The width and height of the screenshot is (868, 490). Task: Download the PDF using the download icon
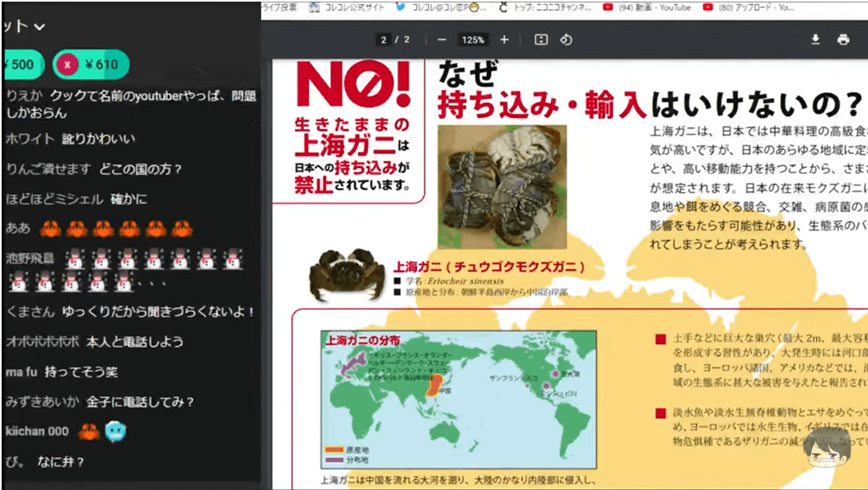tap(815, 40)
